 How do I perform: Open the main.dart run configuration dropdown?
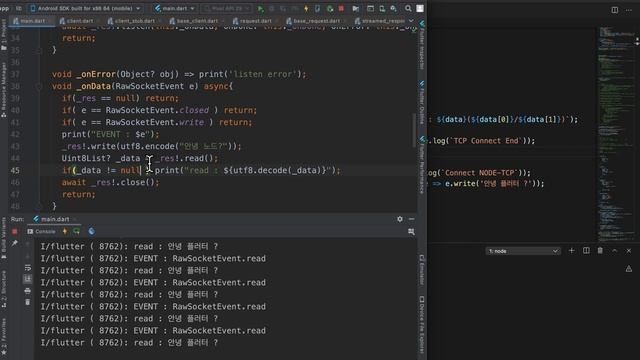[175, 9]
